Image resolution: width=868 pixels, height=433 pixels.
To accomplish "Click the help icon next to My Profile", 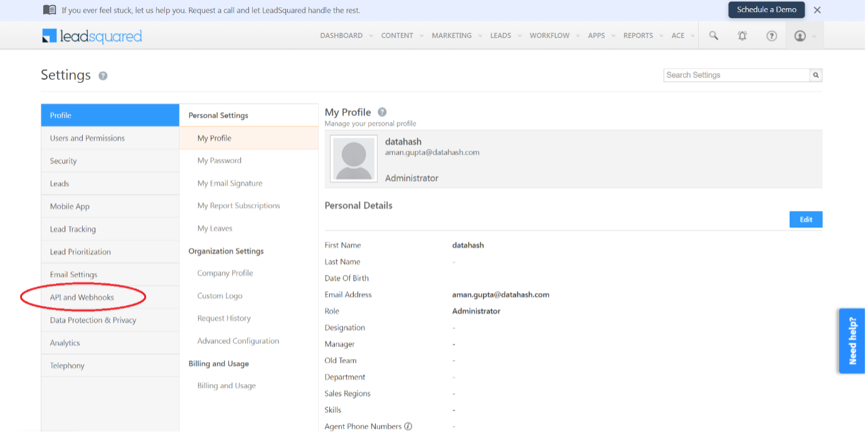I will [382, 112].
